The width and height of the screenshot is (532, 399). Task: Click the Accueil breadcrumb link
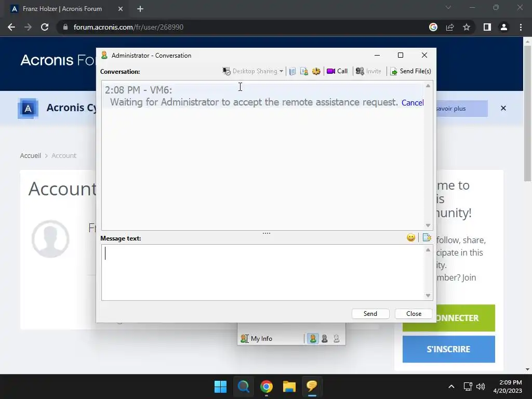point(31,155)
